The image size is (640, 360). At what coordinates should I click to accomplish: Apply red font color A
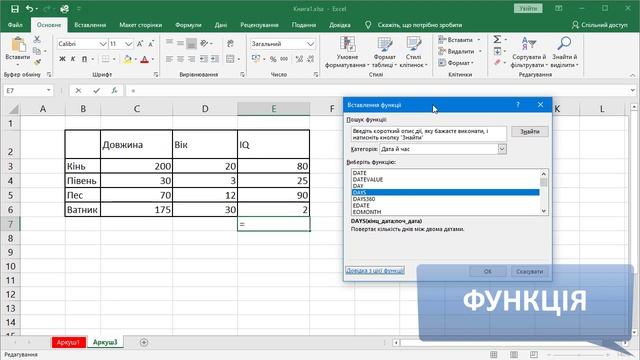click(144, 59)
